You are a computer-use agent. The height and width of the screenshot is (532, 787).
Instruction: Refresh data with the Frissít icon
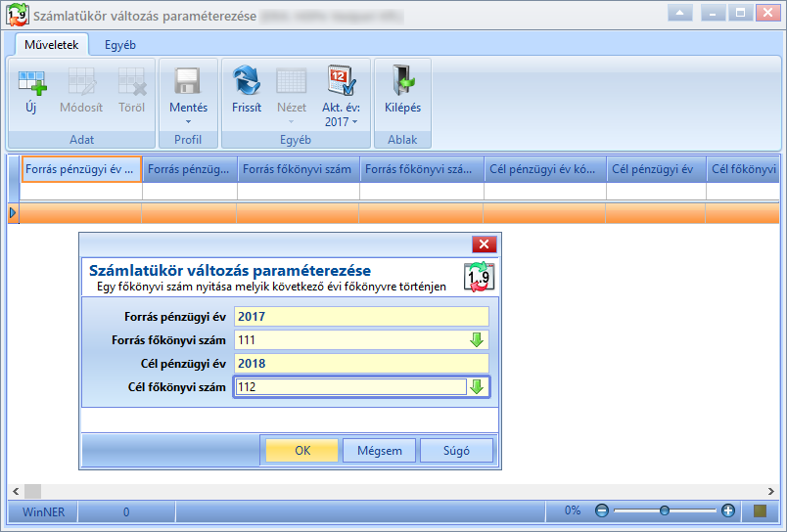247,80
